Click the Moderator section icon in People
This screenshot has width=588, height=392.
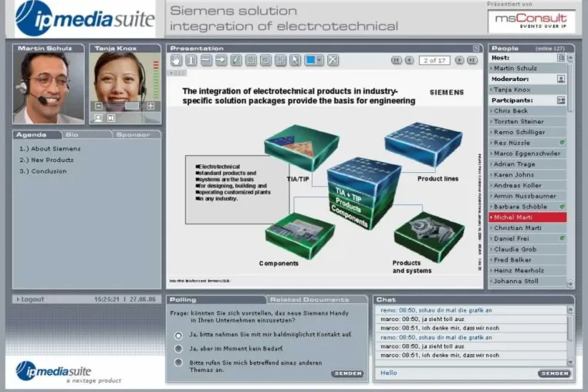pyautogui.click(x=561, y=79)
